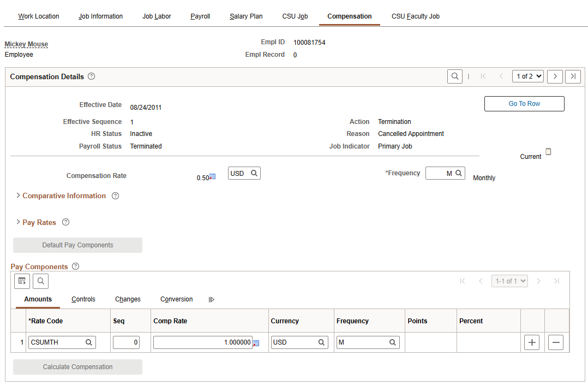Delete the pay component row
The image size is (588, 385).
click(x=555, y=342)
